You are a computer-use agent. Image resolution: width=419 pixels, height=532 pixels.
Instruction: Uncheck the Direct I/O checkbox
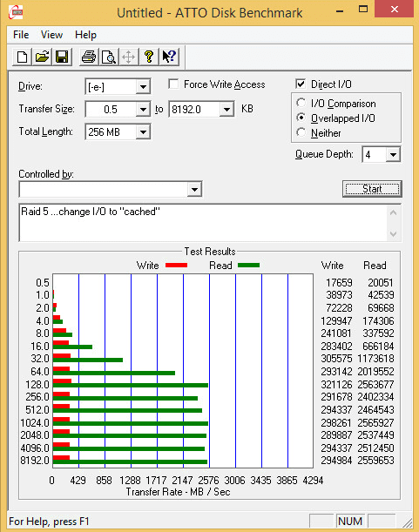pyautogui.click(x=301, y=84)
